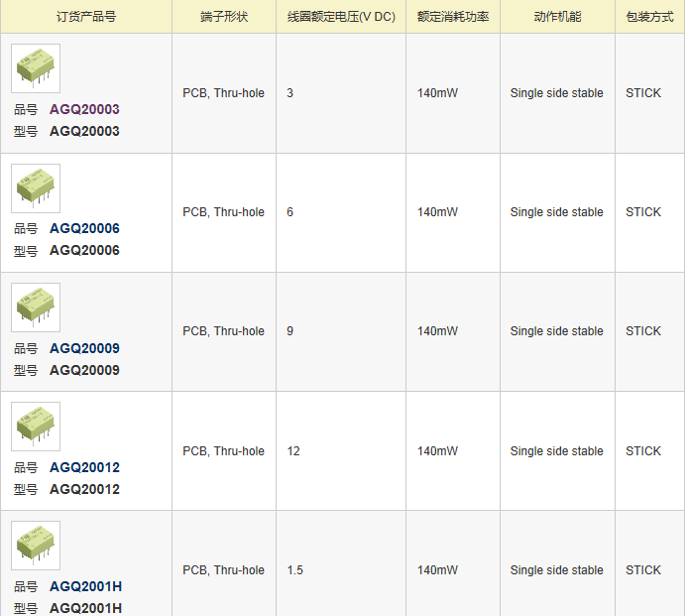The height and width of the screenshot is (616, 690).
Task: Click the coil voltage cell showing 12
Action: coord(293,451)
